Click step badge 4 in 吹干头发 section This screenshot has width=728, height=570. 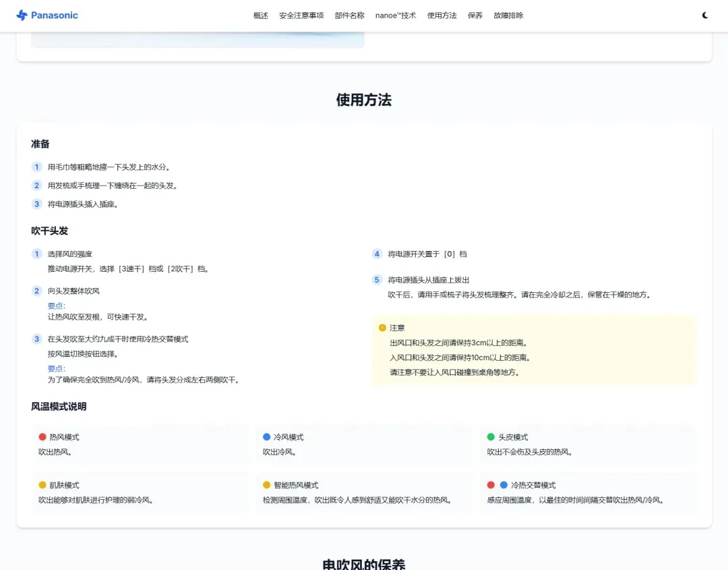pyautogui.click(x=376, y=254)
